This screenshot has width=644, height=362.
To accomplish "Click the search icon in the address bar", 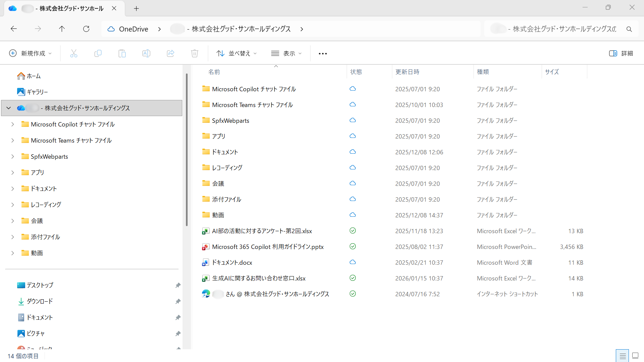I will tap(629, 29).
